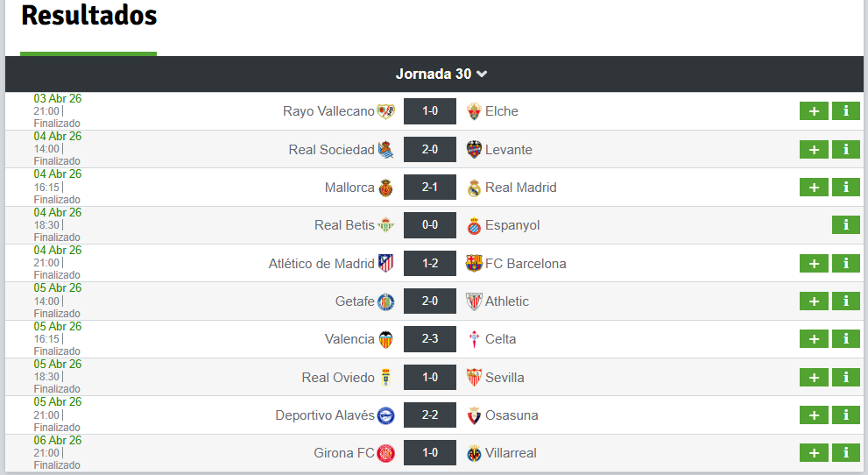
Task: Open info for Real Betis vs Espanyol
Action: (845, 225)
